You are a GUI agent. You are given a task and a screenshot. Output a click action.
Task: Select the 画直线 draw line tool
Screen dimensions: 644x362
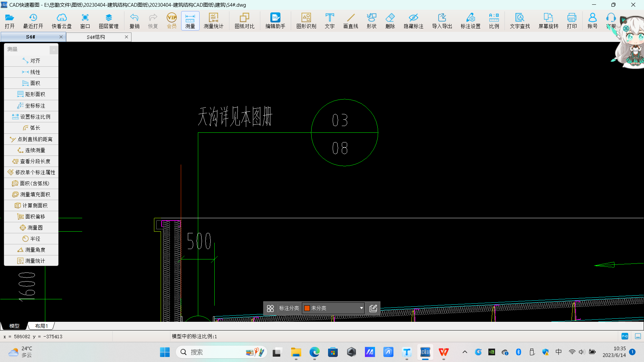(351, 21)
